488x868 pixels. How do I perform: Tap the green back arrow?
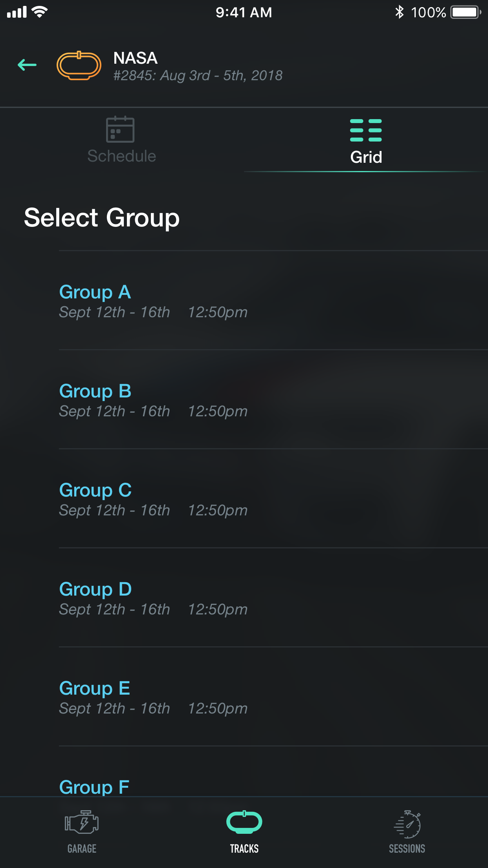click(x=27, y=65)
